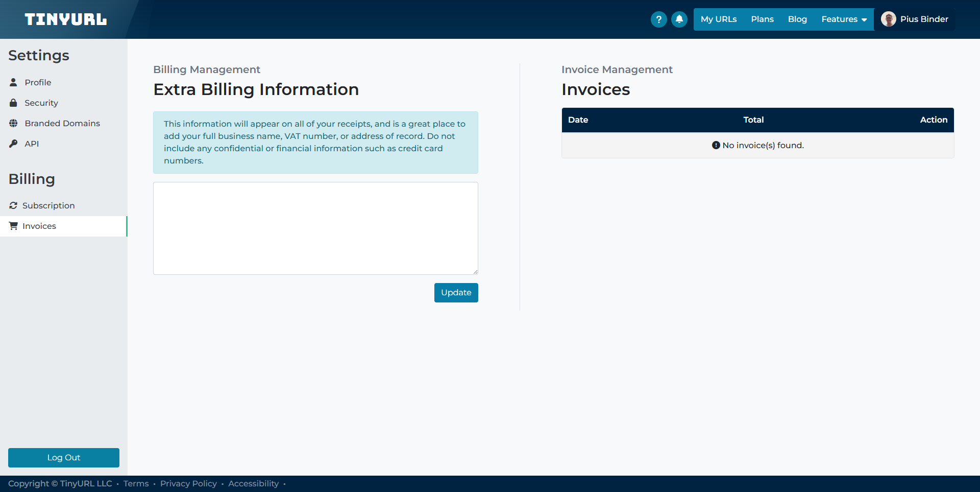Image resolution: width=980 pixels, height=492 pixels.
Task: Click the Branded Domains globe icon
Action: pos(13,123)
